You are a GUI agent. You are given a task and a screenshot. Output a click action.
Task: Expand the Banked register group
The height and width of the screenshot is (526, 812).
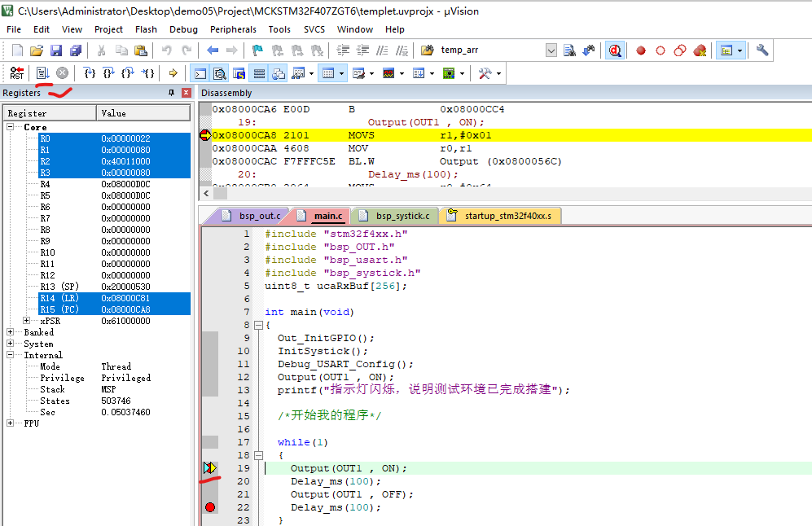(x=10, y=332)
